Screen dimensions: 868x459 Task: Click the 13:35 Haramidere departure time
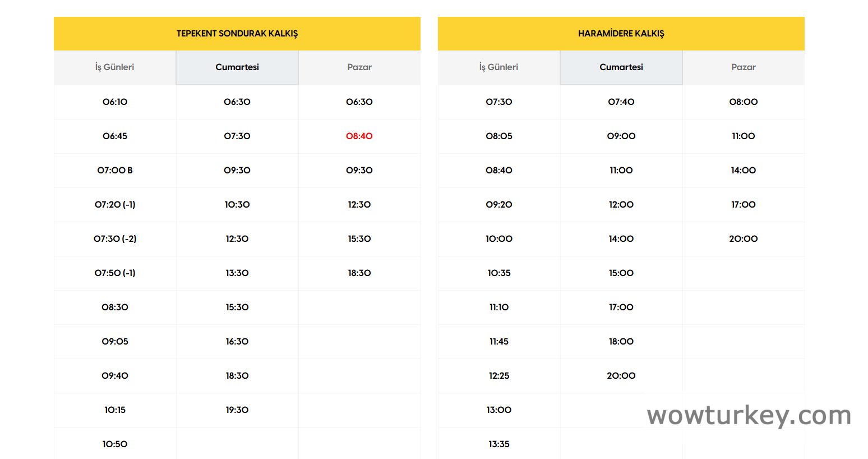pyautogui.click(x=499, y=444)
